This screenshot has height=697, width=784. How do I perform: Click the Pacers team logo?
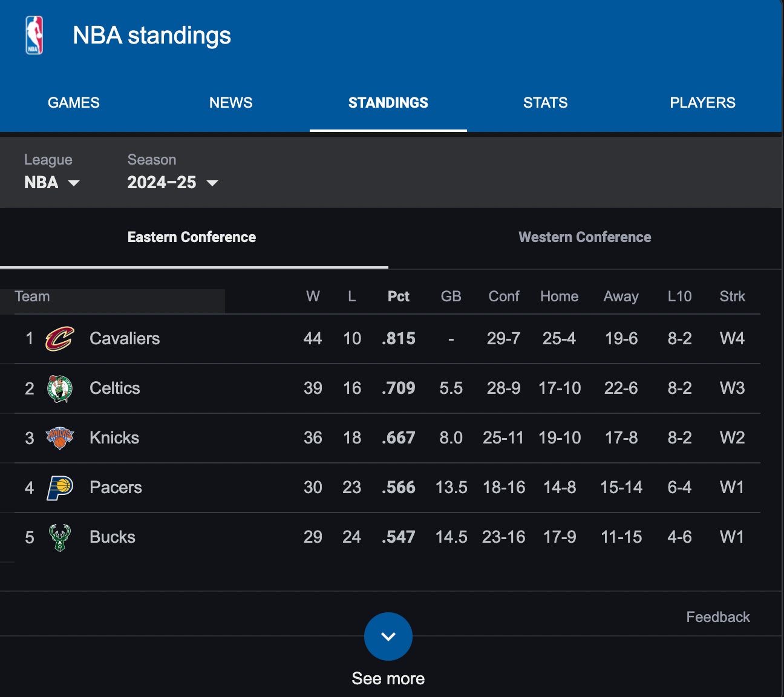click(x=60, y=488)
